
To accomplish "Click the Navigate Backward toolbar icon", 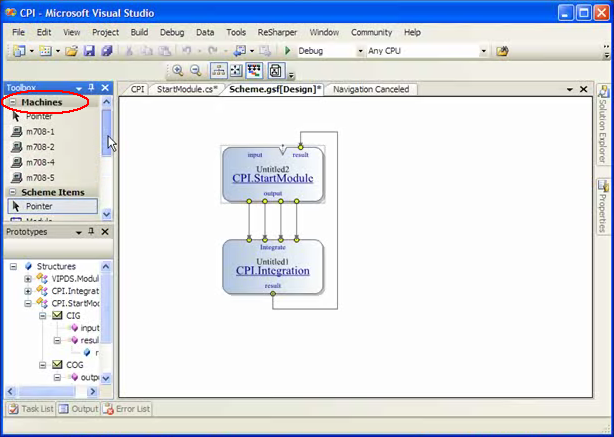I will pyautogui.click(x=239, y=51).
